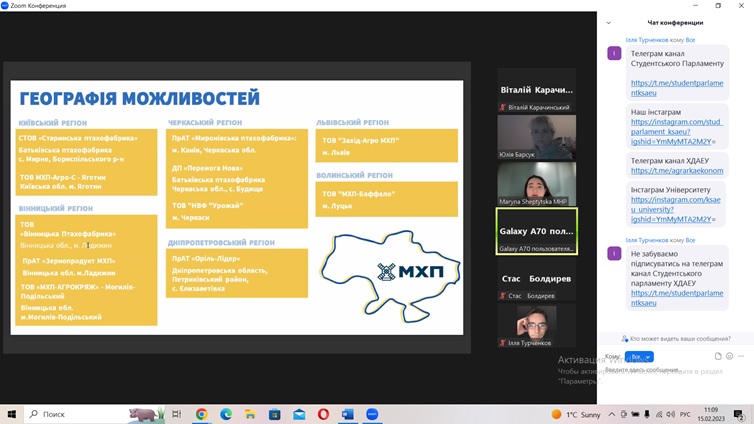Click purple avatar beside 'Телеграм канал Студентського Парламенту' message
This screenshot has height=424, width=754.
pos(614,53)
